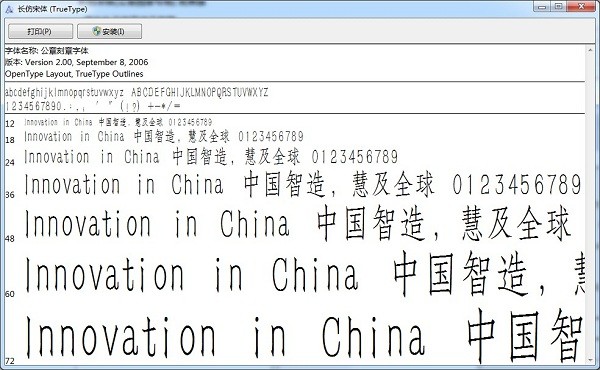Click the 18-point sample text line

coord(164,137)
